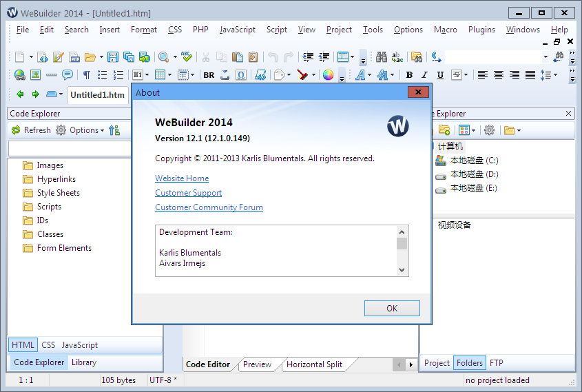Insert HTML comment bubble icon
582x392 pixels.
pos(67,75)
